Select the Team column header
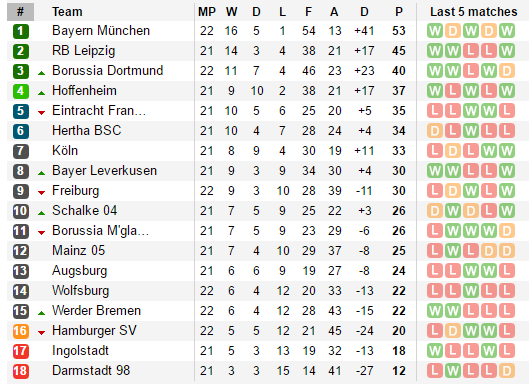The image size is (529, 384). [x=67, y=12]
